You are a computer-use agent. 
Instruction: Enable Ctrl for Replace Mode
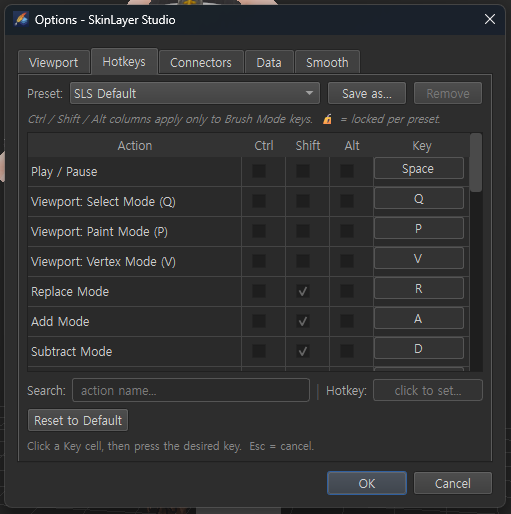tap(259, 291)
